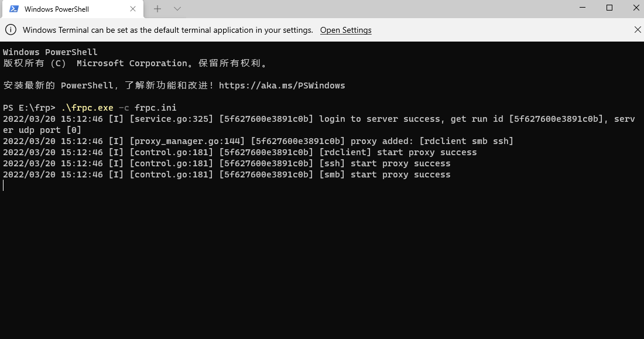Click the ssh start proxy success log line

pyautogui.click(x=386, y=163)
